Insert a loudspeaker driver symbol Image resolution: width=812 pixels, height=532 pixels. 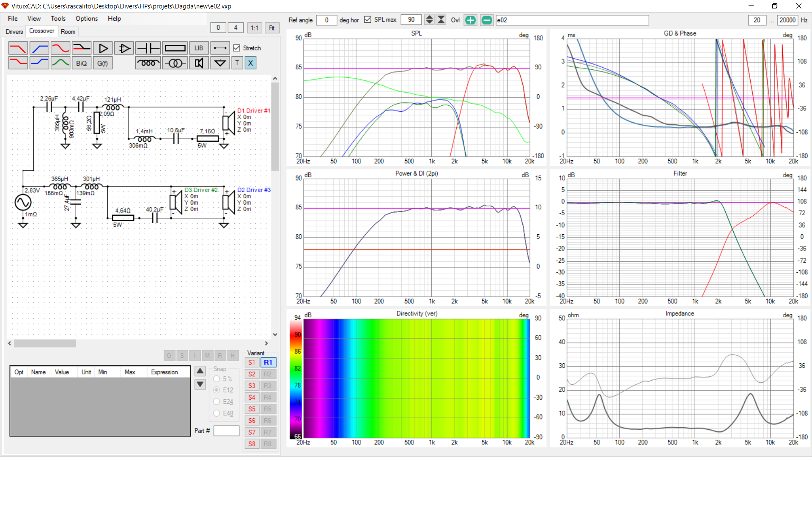pyautogui.click(x=198, y=63)
